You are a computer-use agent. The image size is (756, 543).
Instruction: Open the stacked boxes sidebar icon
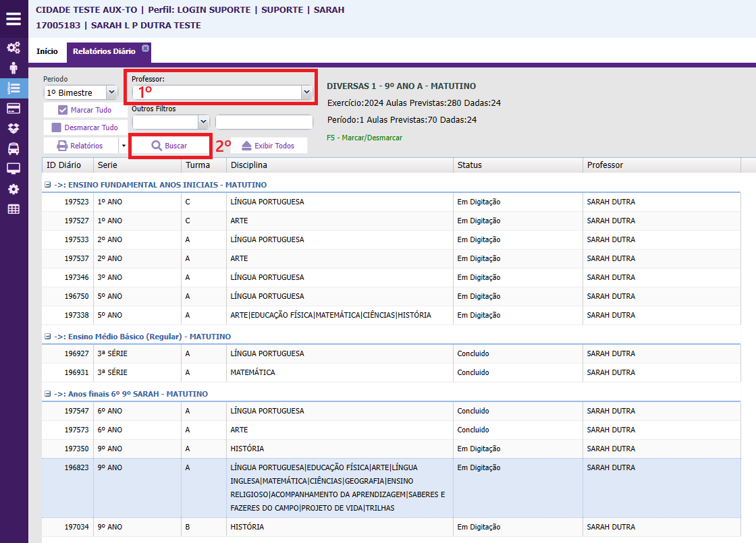pyautogui.click(x=13, y=128)
